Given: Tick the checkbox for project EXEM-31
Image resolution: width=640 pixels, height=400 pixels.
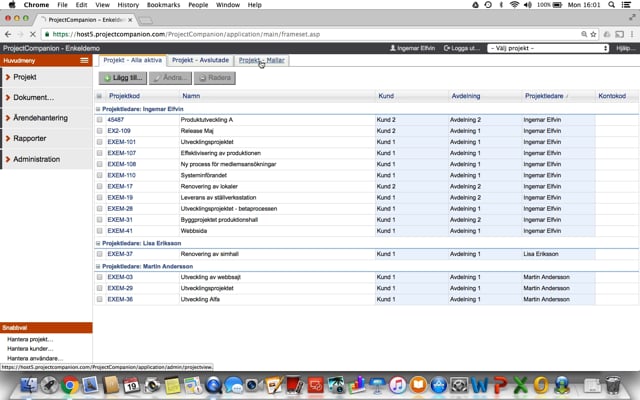Looking at the screenshot, I should [100, 220].
